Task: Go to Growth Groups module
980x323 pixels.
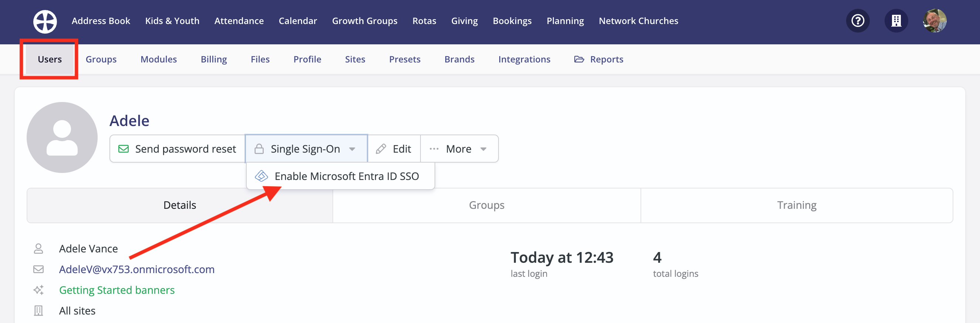Action: (365, 21)
